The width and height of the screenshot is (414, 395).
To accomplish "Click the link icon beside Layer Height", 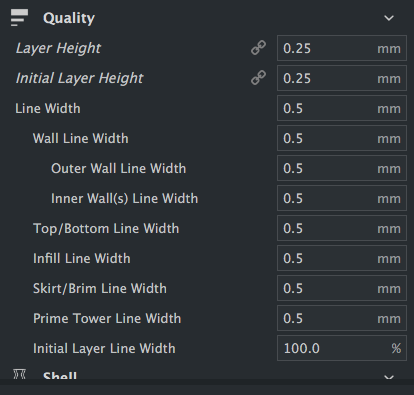I will pyautogui.click(x=258, y=48).
